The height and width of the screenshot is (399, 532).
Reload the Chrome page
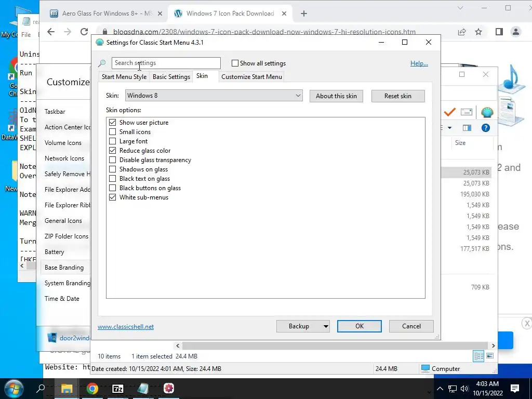click(x=84, y=32)
